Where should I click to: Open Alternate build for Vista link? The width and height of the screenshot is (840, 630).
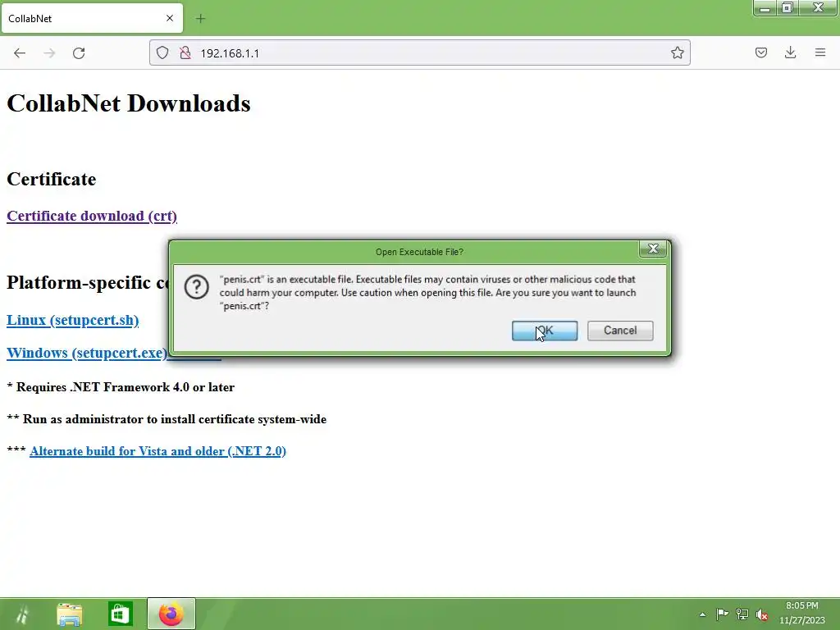pyautogui.click(x=157, y=451)
